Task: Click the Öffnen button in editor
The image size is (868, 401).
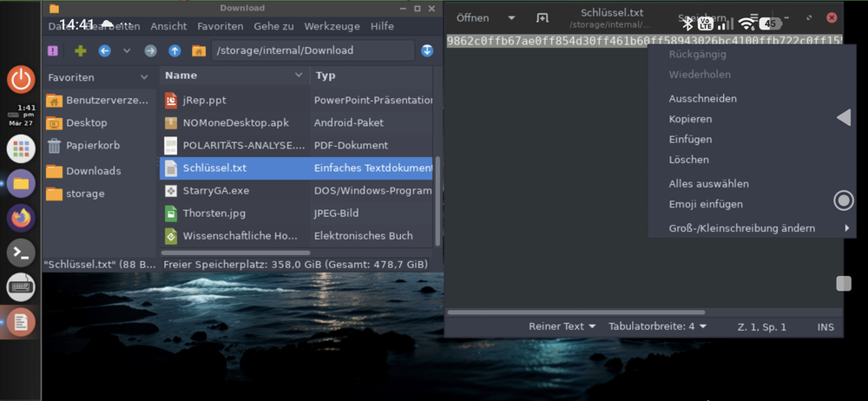Action: 473,18
